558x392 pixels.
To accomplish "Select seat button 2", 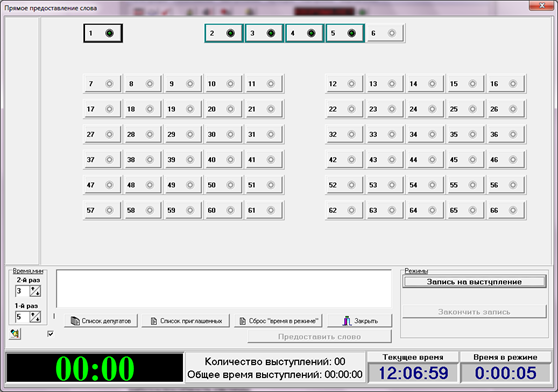I will (x=224, y=33).
